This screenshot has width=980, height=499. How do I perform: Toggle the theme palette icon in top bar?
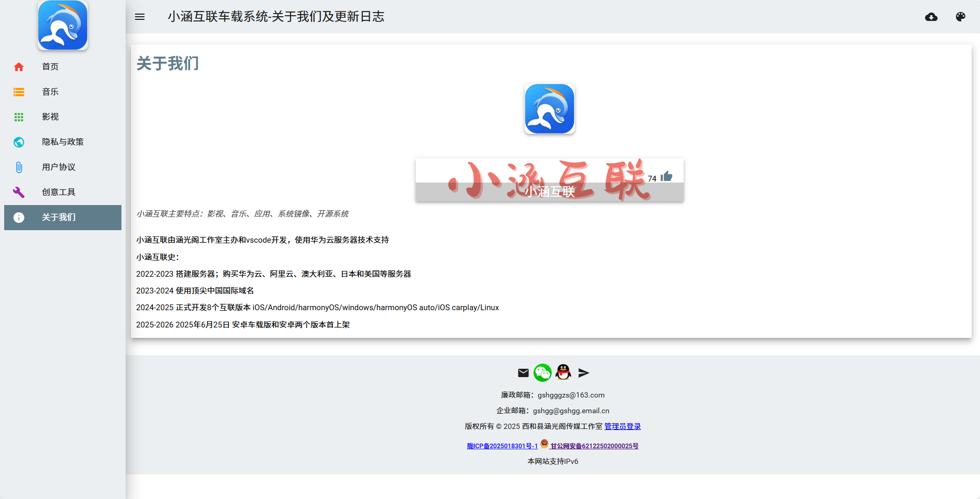(x=961, y=17)
